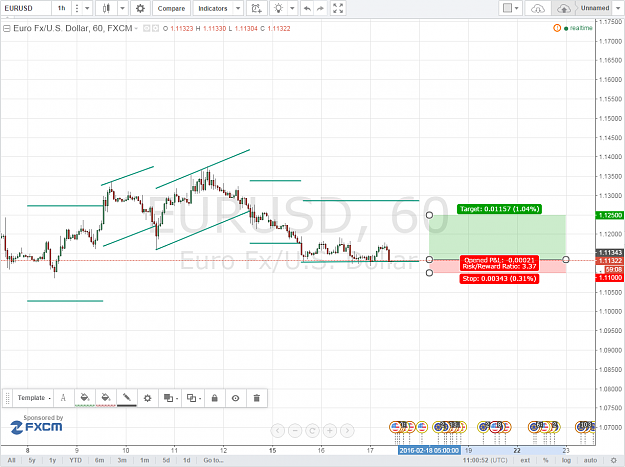Toggle the ext extended hours option
The width and height of the screenshot is (625, 467).
[525, 460]
